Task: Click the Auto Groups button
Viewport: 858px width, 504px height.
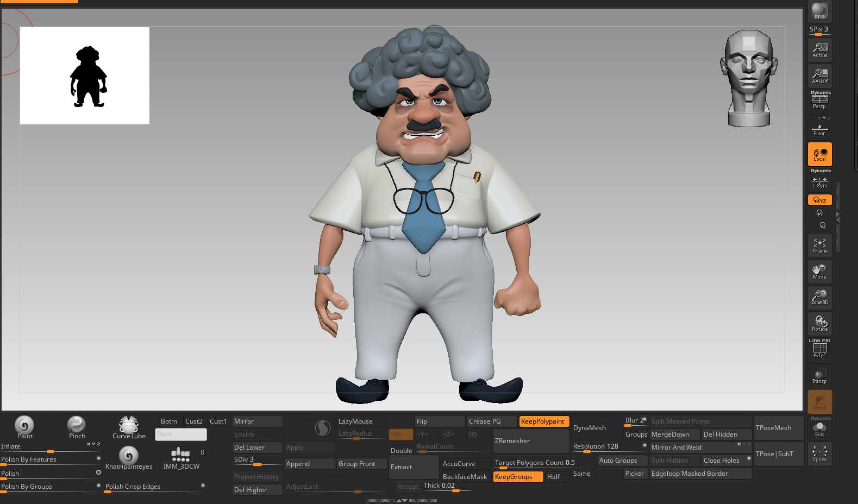Action: pyautogui.click(x=622, y=461)
